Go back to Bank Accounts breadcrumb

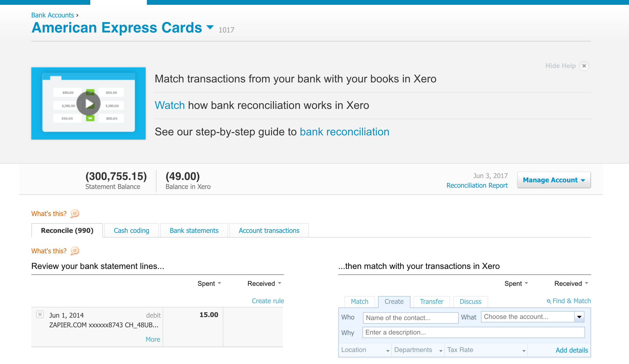(x=53, y=15)
